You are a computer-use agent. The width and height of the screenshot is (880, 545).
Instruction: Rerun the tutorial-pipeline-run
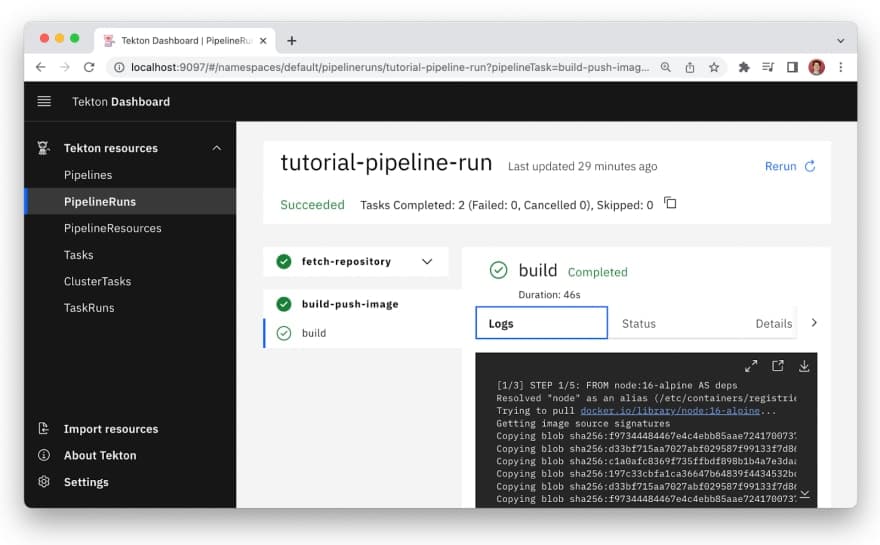pos(790,166)
